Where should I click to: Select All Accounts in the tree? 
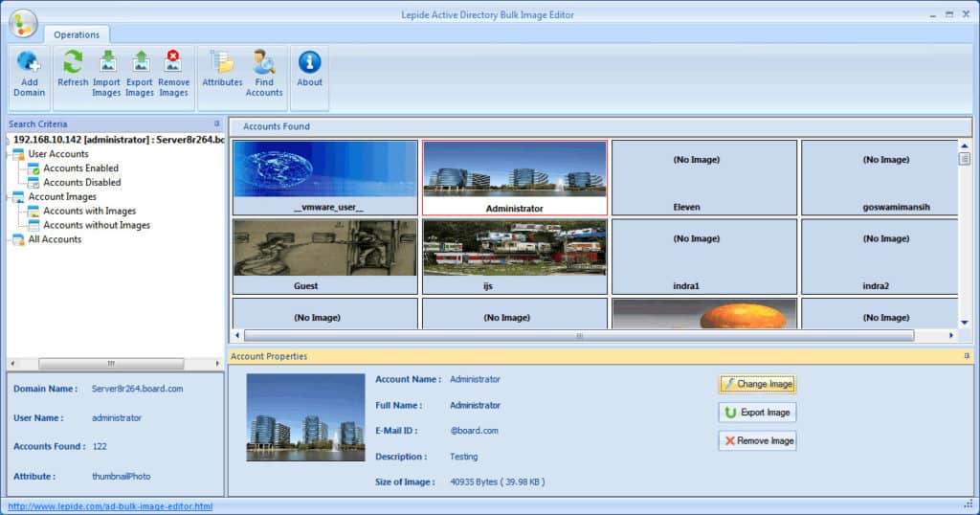(x=55, y=239)
